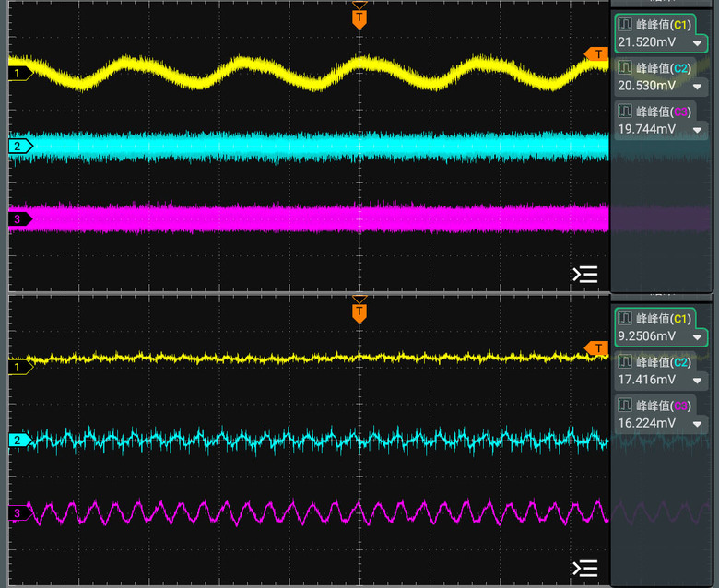The width and height of the screenshot is (719, 588).
Task: Expand the 9.2506mV C1 measurement dropdown
Action: tap(697, 336)
